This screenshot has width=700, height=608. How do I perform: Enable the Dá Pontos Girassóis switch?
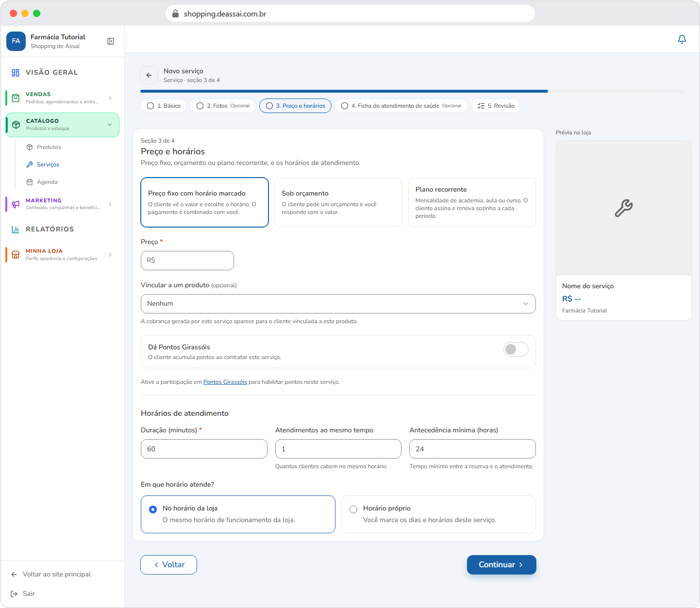click(x=516, y=349)
